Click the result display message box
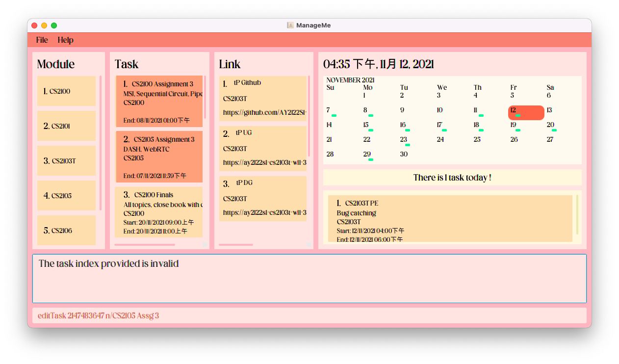619x364 pixels. pyautogui.click(x=309, y=278)
